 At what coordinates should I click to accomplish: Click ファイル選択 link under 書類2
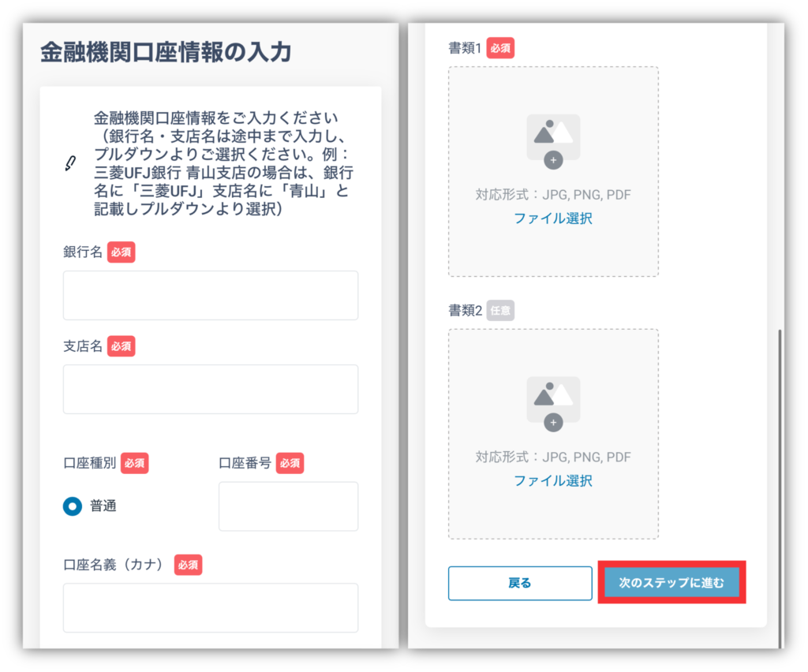[553, 480]
